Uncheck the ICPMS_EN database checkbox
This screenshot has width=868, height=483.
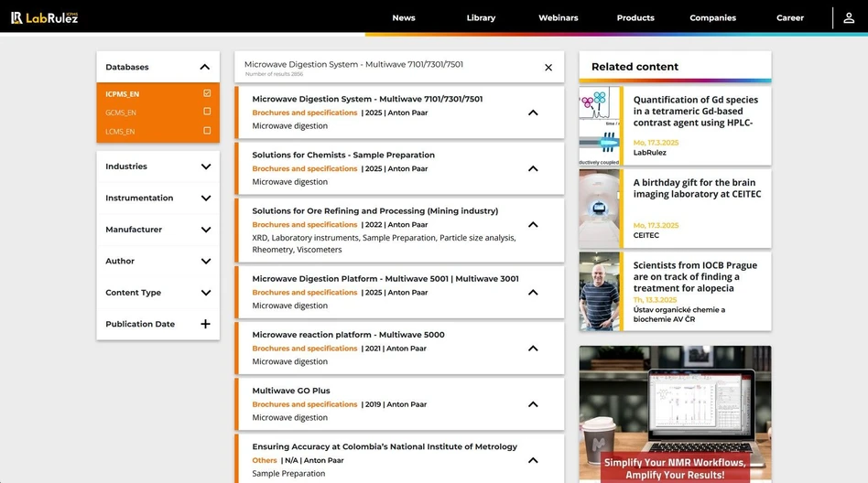207,93
